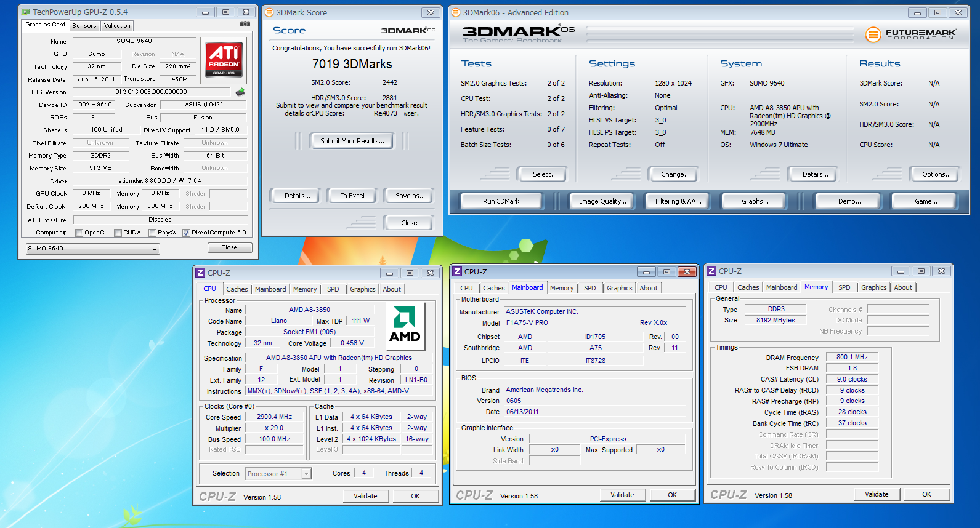Click the 3DMark06 Advanced Edition title icon
This screenshot has height=528, width=980.
[x=456, y=12]
